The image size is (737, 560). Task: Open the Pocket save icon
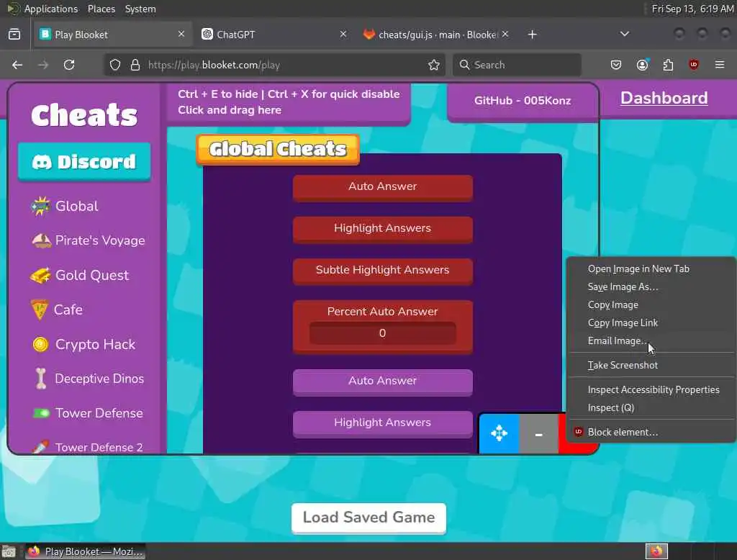616,65
